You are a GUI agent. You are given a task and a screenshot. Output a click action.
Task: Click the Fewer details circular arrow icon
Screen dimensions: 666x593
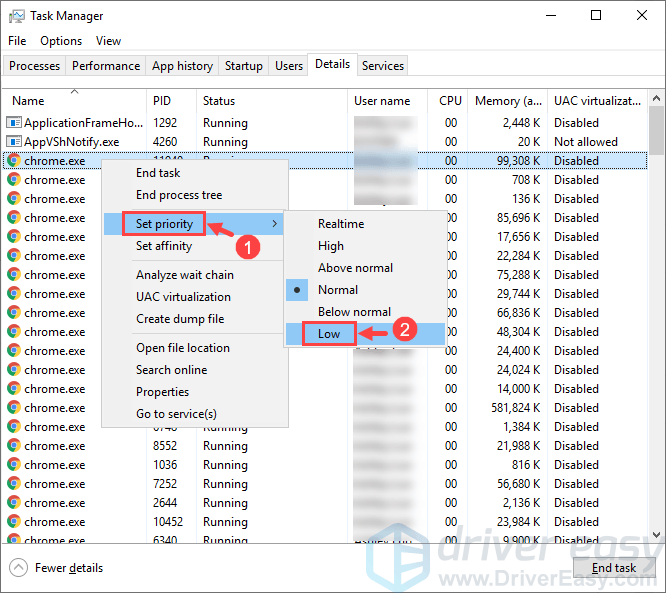(18, 568)
